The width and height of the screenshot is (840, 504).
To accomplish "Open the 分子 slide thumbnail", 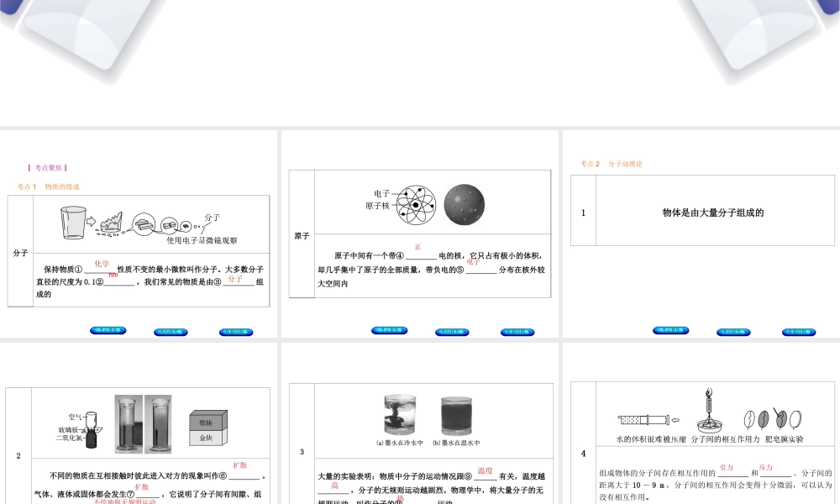I will [x=139, y=234].
